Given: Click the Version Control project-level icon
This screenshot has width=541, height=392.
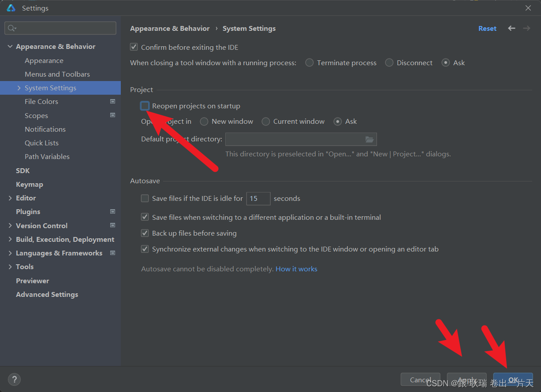Looking at the screenshot, I should pyautogui.click(x=112, y=226).
